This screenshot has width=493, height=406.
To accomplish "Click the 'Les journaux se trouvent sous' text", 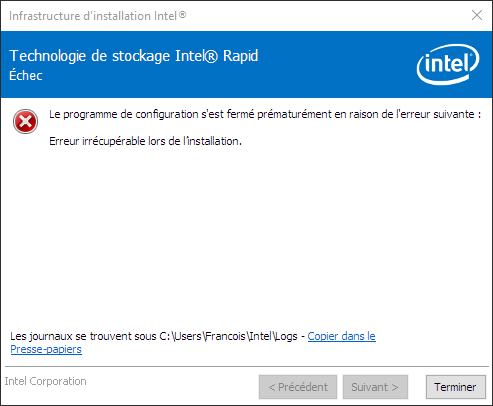I will (83, 336).
